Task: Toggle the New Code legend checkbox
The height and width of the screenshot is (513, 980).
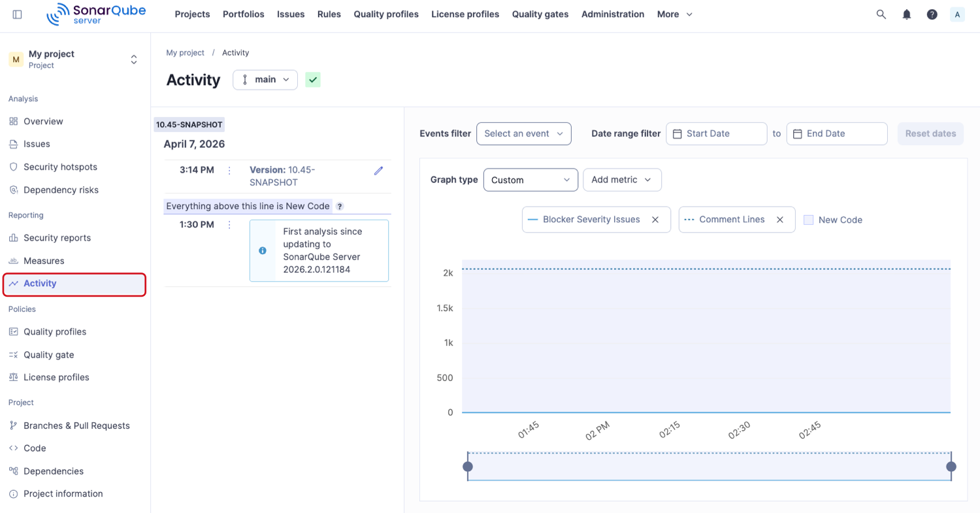Action: click(x=808, y=220)
